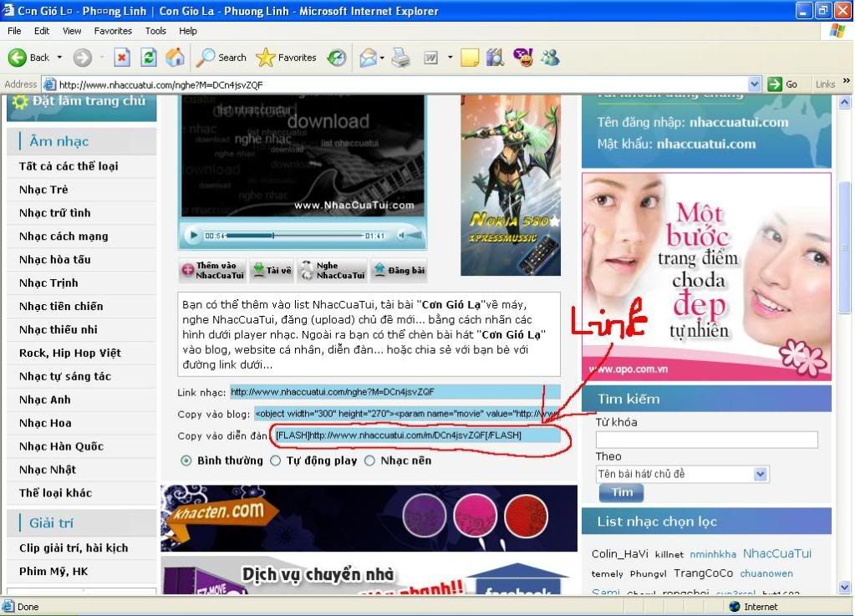Click the Từ khóa search input field
Image resolution: width=855 pixels, height=616 pixels.
[707, 440]
